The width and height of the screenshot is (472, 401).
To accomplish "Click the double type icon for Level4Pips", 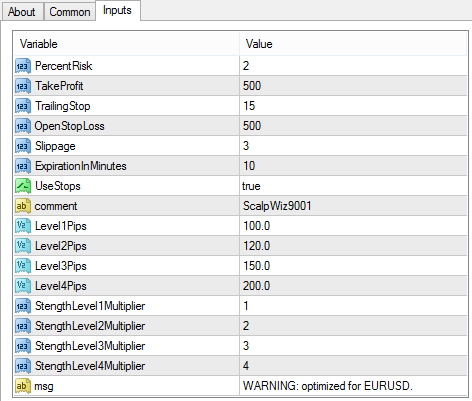I will pos(23,286).
